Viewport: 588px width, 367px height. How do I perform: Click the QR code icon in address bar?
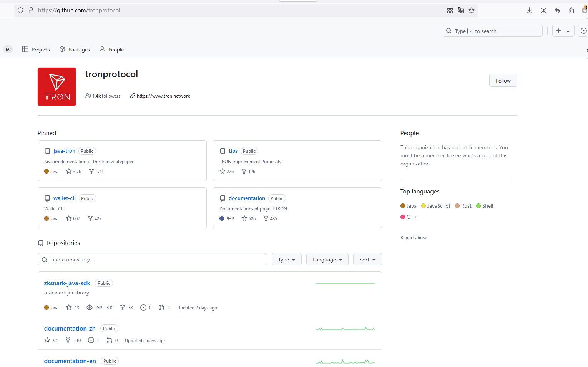pyautogui.click(x=450, y=10)
